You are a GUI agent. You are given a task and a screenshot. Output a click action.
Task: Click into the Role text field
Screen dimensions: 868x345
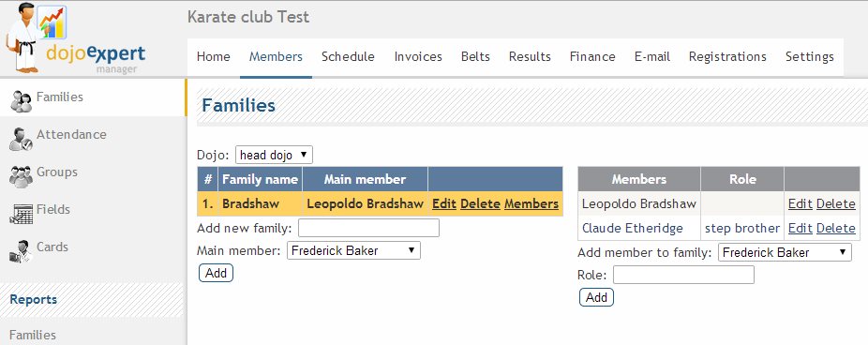pos(683,275)
